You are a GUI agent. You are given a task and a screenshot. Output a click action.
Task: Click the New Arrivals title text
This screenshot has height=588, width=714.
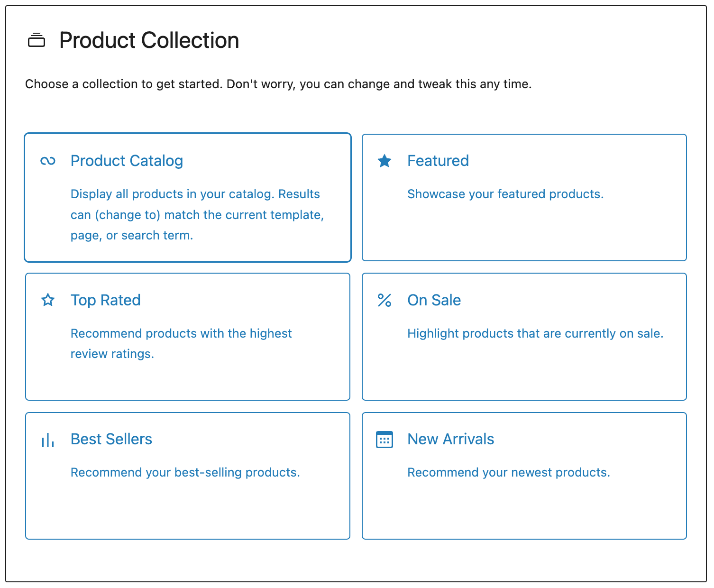tap(450, 439)
